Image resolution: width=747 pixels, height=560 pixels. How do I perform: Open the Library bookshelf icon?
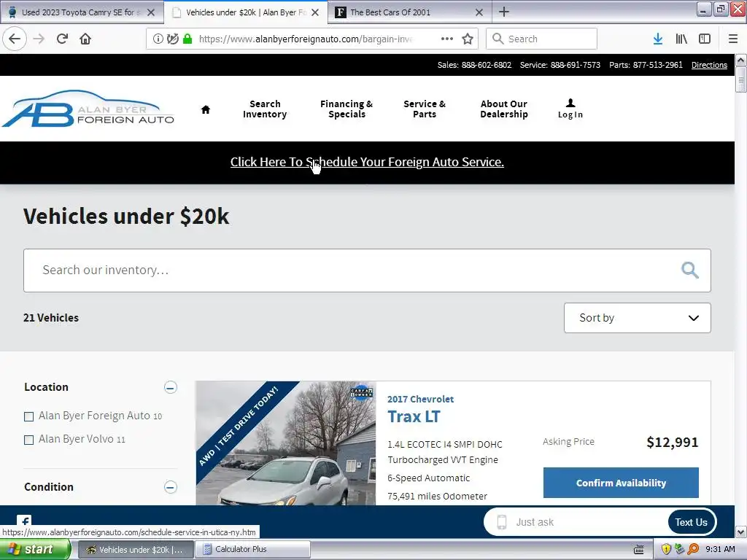681,39
